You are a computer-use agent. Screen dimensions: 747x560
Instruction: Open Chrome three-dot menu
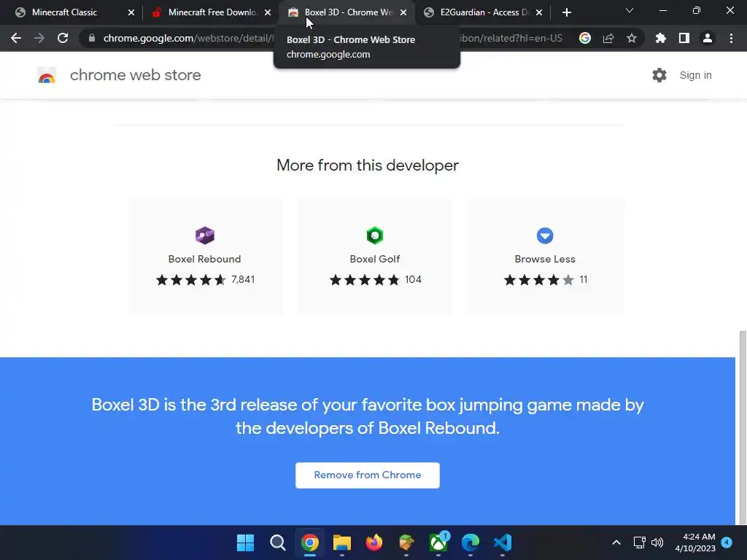coord(731,38)
